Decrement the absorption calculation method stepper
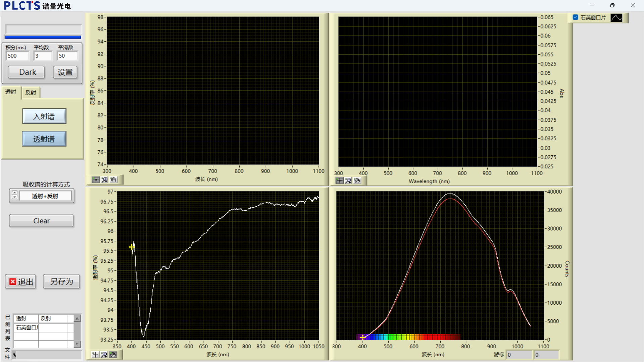 point(14,198)
